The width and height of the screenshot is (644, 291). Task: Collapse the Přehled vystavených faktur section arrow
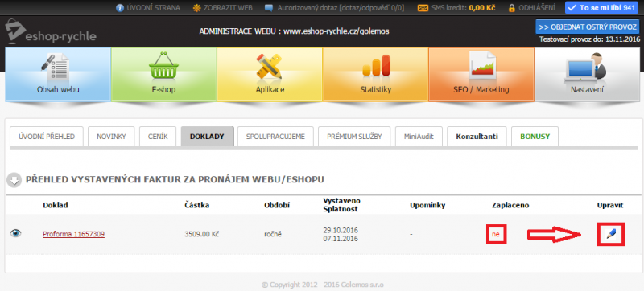(14, 180)
